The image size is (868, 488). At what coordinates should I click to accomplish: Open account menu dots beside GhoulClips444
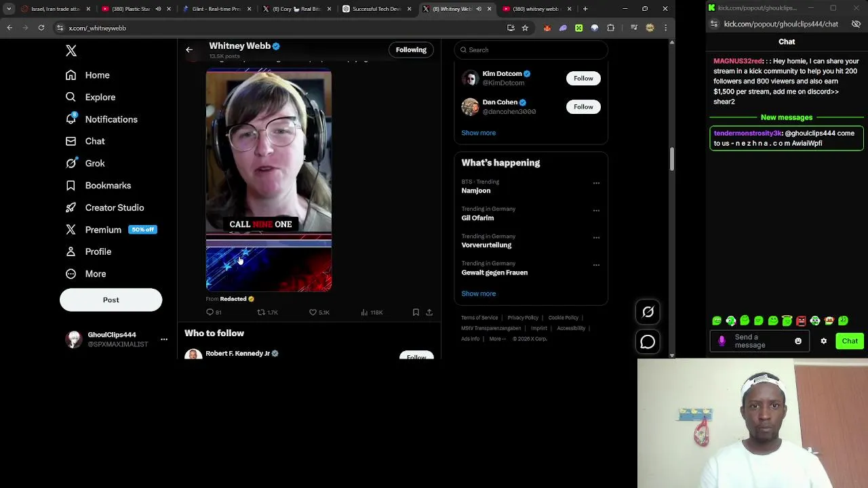(164, 339)
